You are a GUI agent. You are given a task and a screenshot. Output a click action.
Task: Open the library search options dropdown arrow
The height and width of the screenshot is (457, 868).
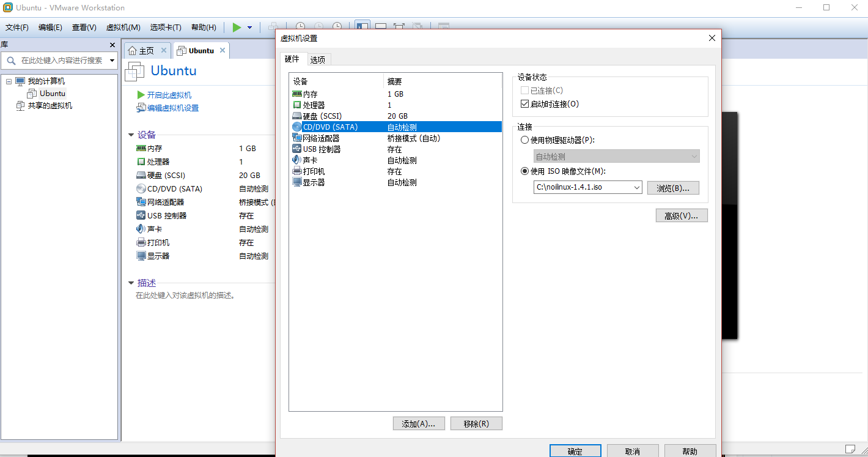pos(112,61)
